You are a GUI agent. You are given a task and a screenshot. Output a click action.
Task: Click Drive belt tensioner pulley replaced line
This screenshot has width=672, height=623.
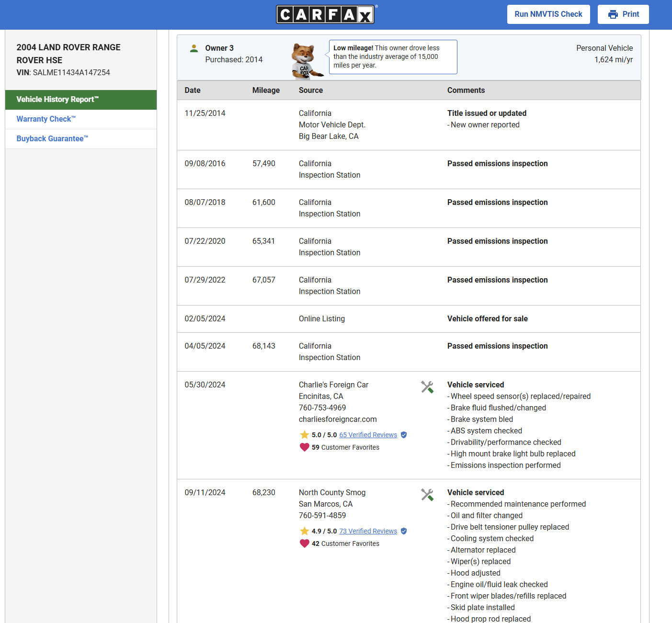pos(508,527)
